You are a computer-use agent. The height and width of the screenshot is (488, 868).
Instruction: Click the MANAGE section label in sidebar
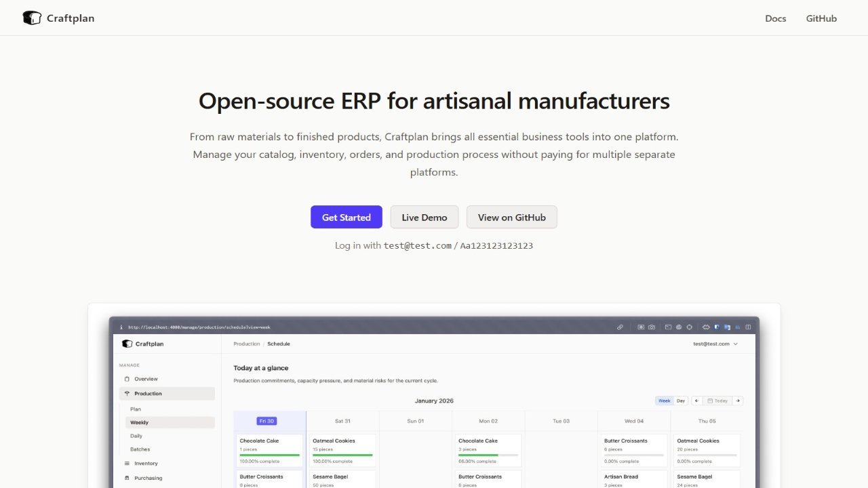tap(130, 365)
